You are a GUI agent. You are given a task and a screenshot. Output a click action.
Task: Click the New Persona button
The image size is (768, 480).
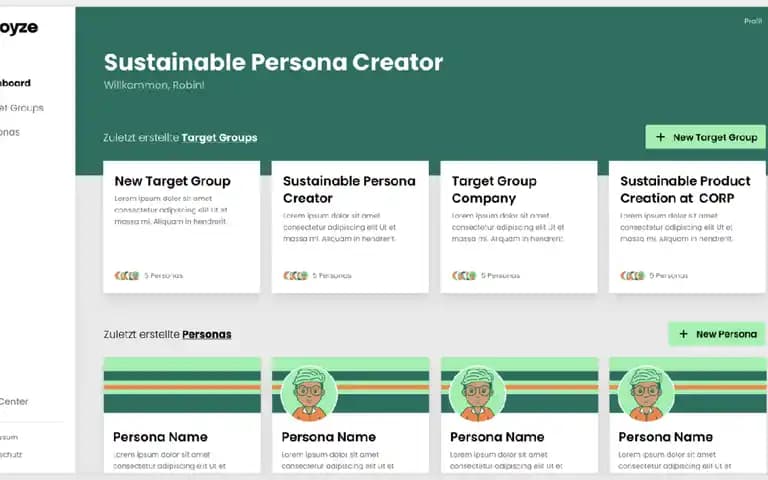pos(717,334)
